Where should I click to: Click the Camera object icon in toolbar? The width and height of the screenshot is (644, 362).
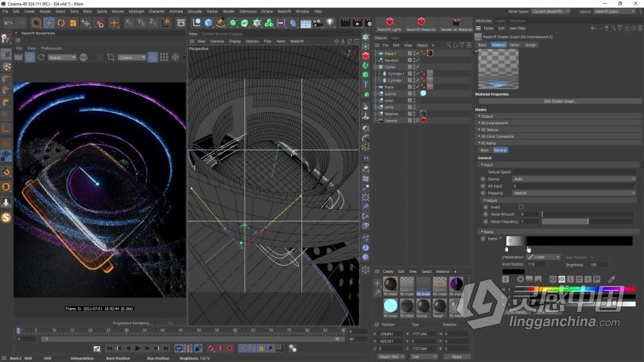click(318, 23)
